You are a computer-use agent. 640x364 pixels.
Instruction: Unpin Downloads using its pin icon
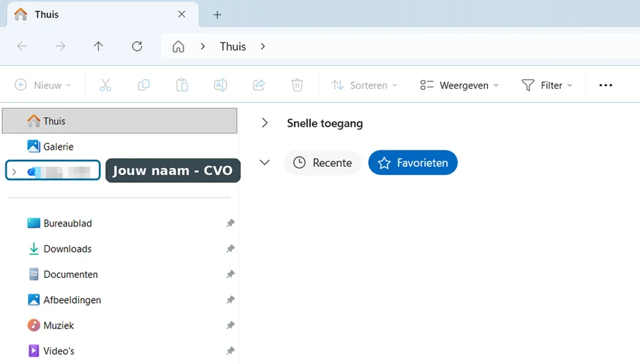tap(231, 249)
